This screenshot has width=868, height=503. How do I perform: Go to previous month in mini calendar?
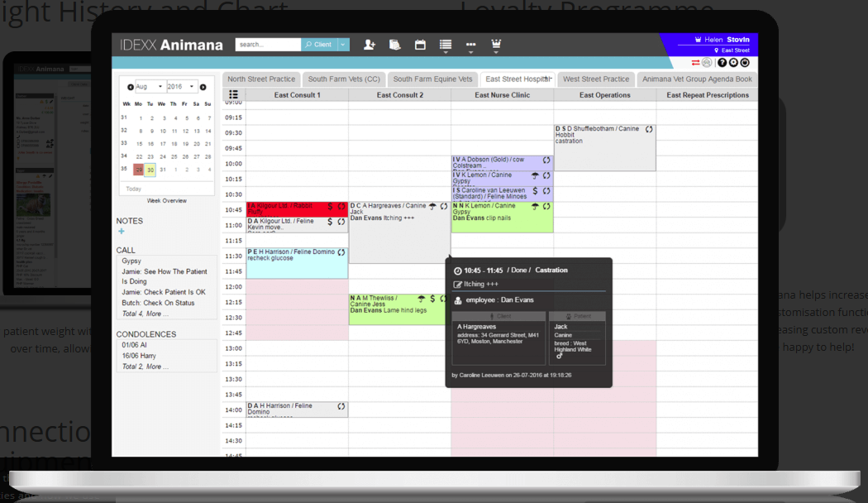coord(130,87)
